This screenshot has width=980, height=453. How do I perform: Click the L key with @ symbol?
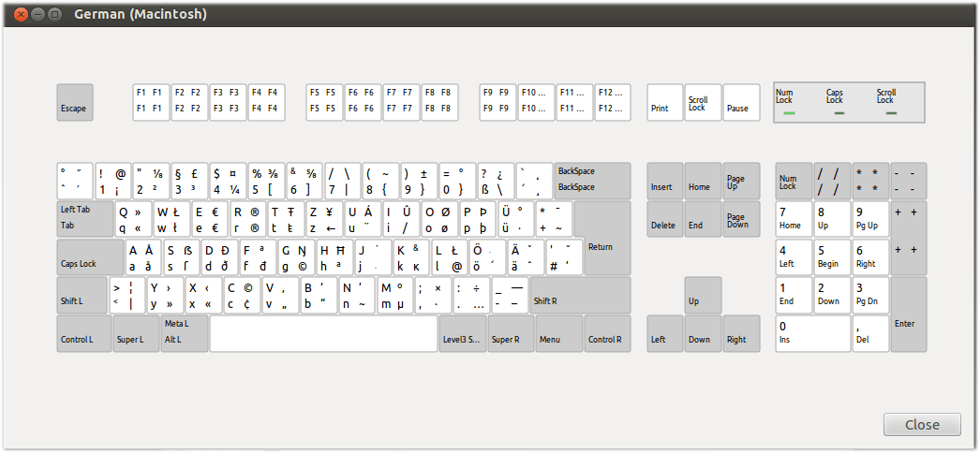[450, 257]
